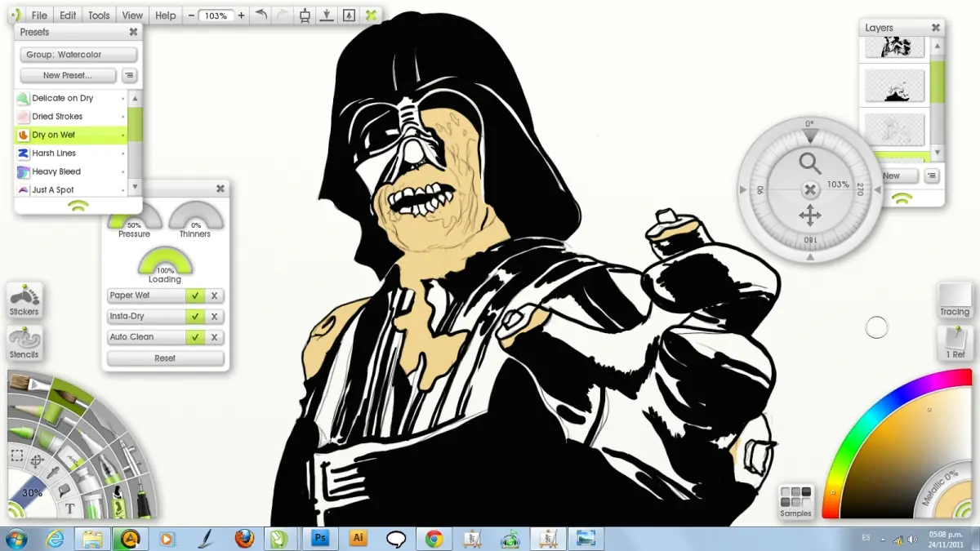This screenshot has width=980, height=551.
Task: Disable Insta-Dry with its X
Action: pyautogui.click(x=214, y=316)
